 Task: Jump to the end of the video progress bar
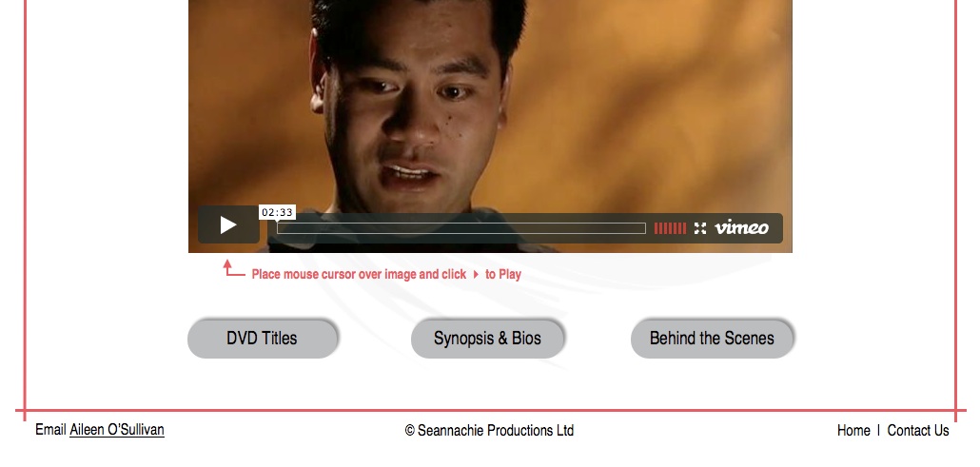pos(644,228)
